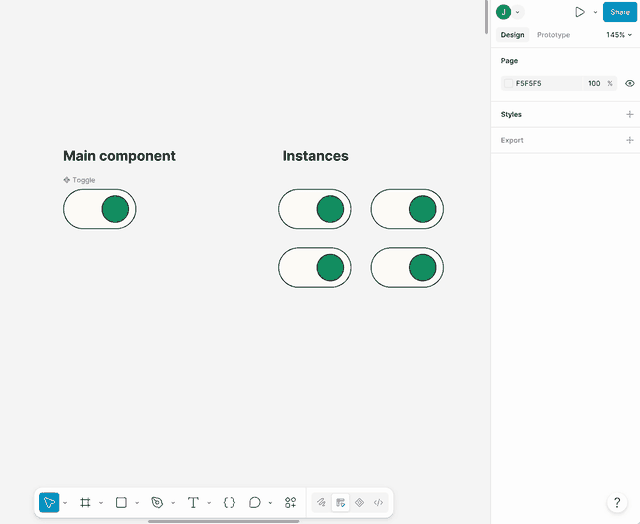Click the "Main component" heading text
Viewport: 640px width, 524px height.
pyautogui.click(x=119, y=156)
